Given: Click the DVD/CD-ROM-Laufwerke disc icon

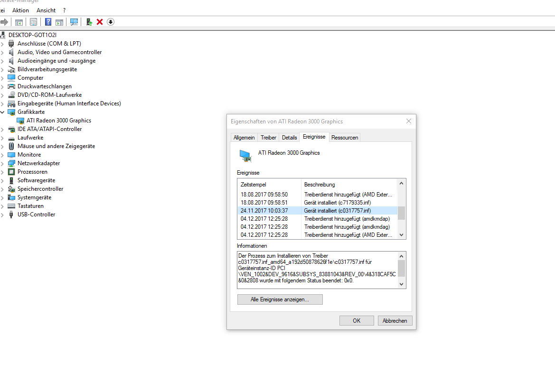Looking at the screenshot, I should coord(11,95).
